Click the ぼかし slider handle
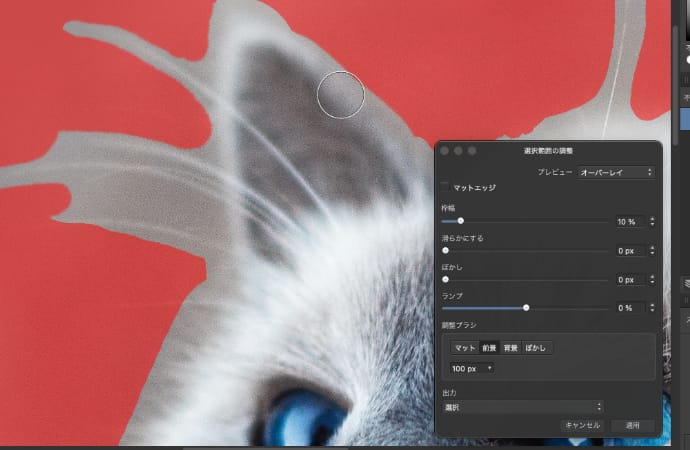This screenshot has height=450, width=690. [445, 280]
